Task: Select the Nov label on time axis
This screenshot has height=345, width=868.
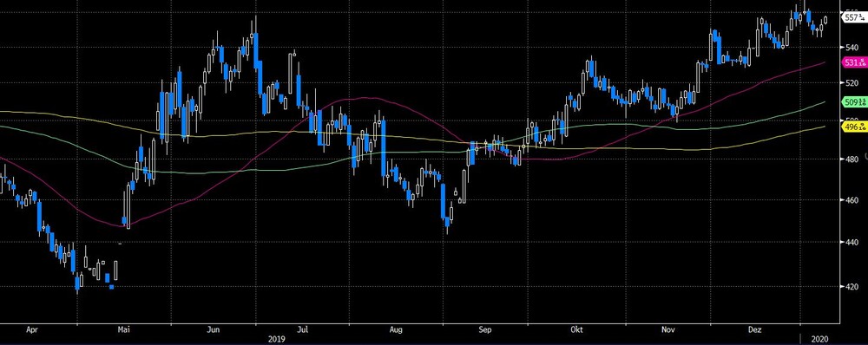Action: tap(667, 330)
